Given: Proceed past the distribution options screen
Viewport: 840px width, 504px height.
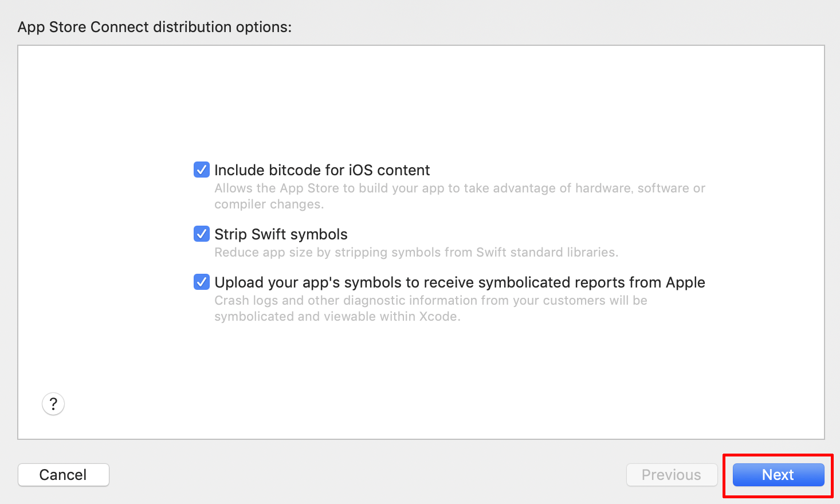Looking at the screenshot, I should tap(778, 475).
